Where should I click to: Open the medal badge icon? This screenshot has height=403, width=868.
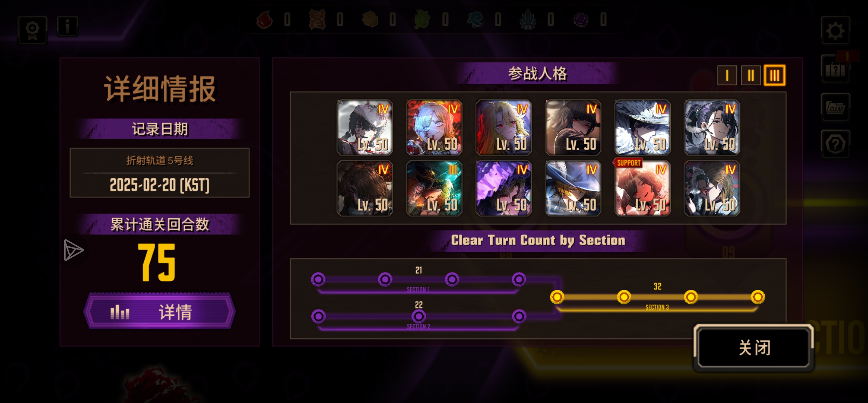point(33,30)
